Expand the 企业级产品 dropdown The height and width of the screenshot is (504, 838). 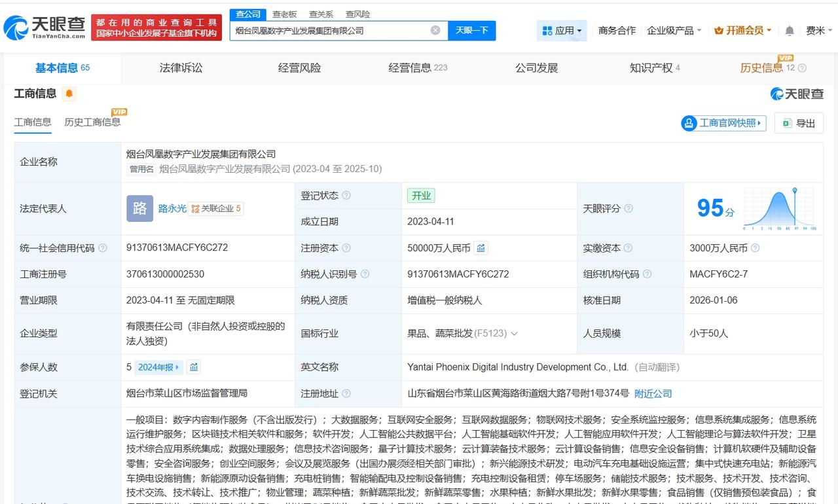[x=674, y=31]
